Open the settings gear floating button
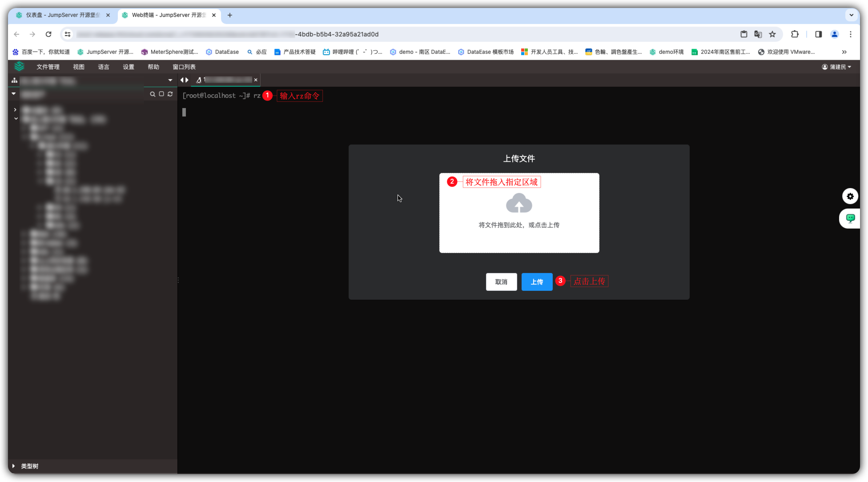The image size is (868, 482). pos(850,196)
